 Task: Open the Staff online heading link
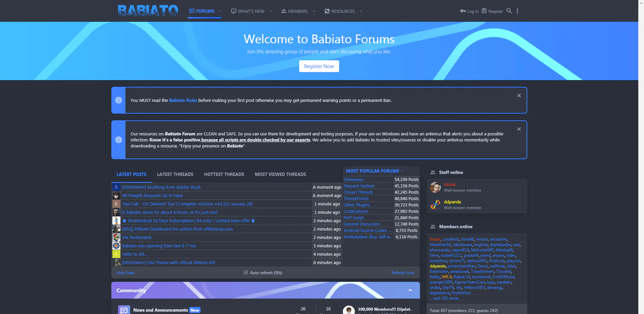(451, 172)
